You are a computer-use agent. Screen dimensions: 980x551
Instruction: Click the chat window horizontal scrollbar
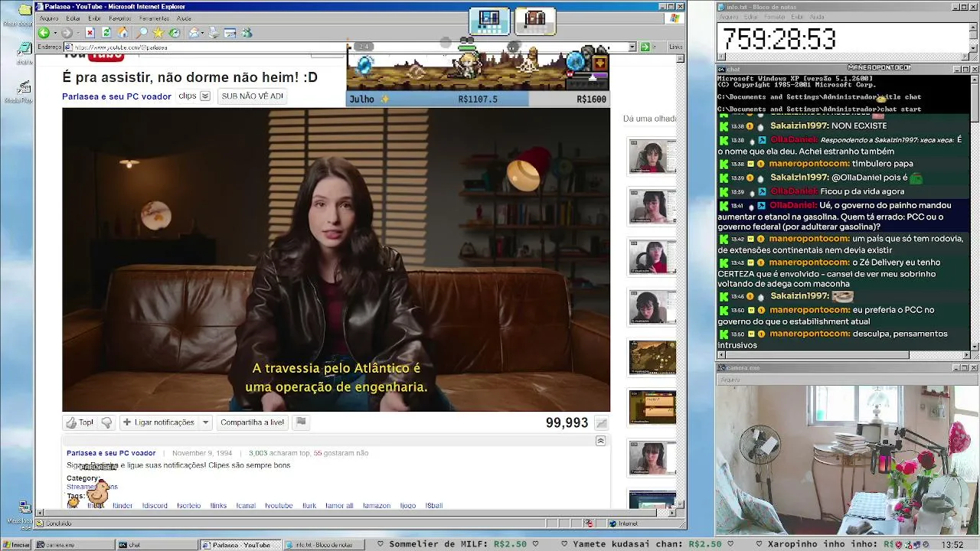(x=842, y=355)
